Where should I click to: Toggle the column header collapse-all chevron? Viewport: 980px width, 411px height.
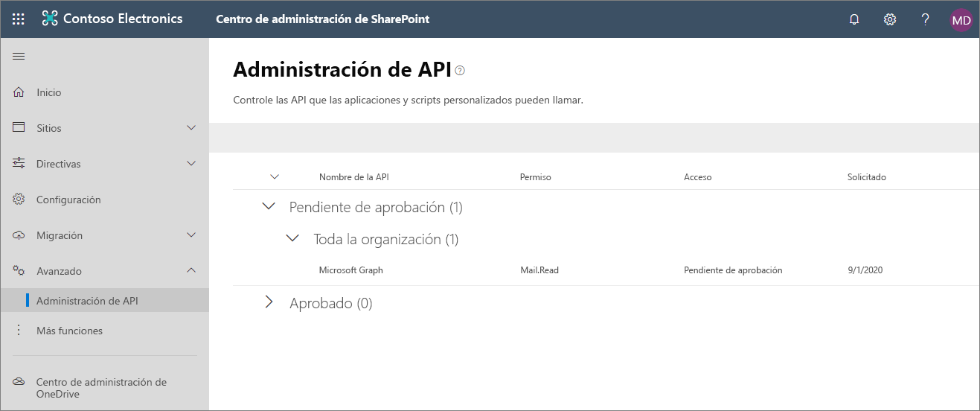(275, 177)
